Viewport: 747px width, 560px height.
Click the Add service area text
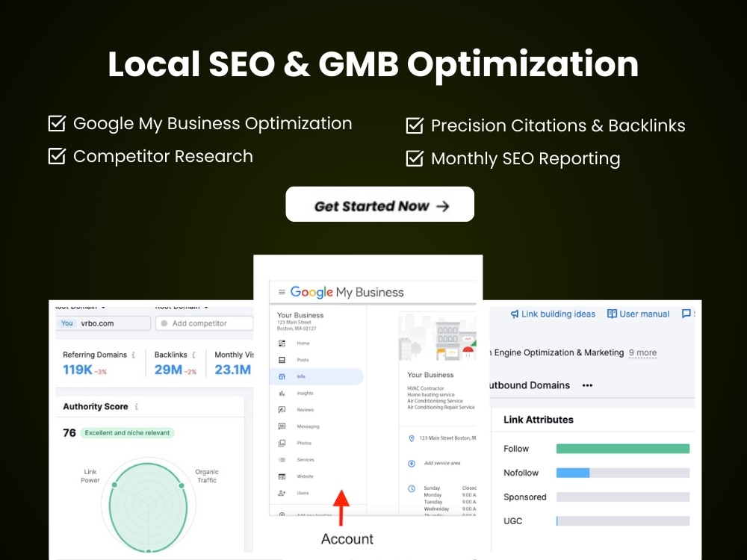[442, 463]
